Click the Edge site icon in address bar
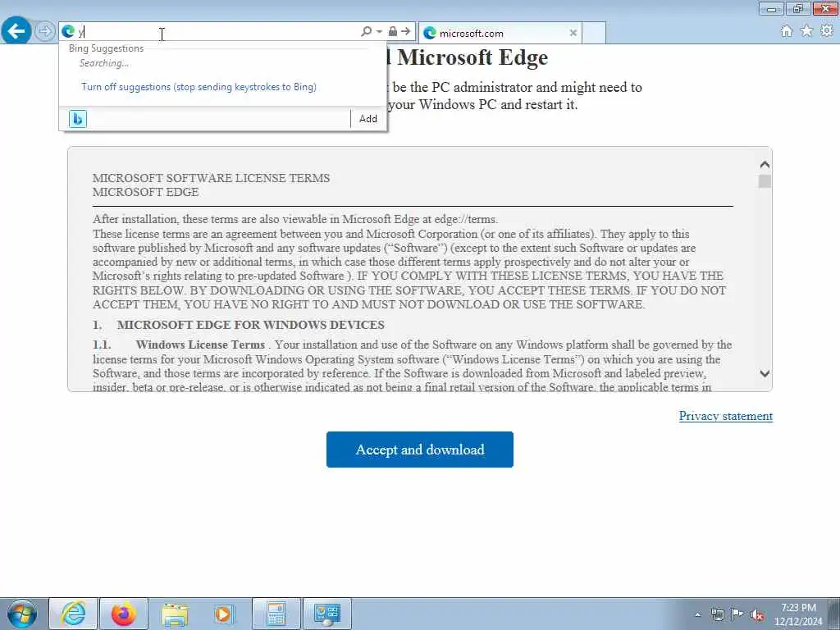Screen dimensions: 840x630 tap(68, 32)
